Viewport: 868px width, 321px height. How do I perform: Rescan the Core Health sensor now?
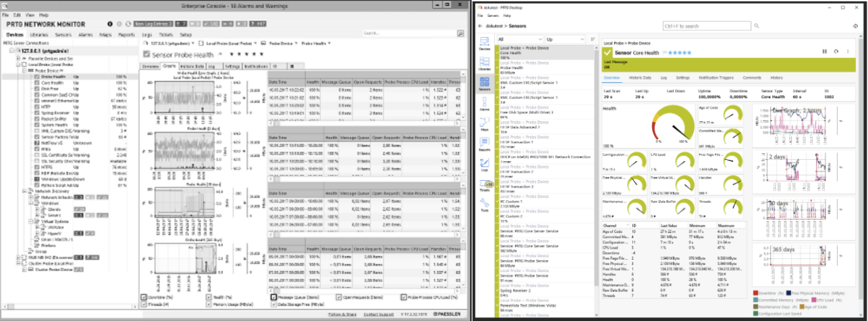point(836,51)
